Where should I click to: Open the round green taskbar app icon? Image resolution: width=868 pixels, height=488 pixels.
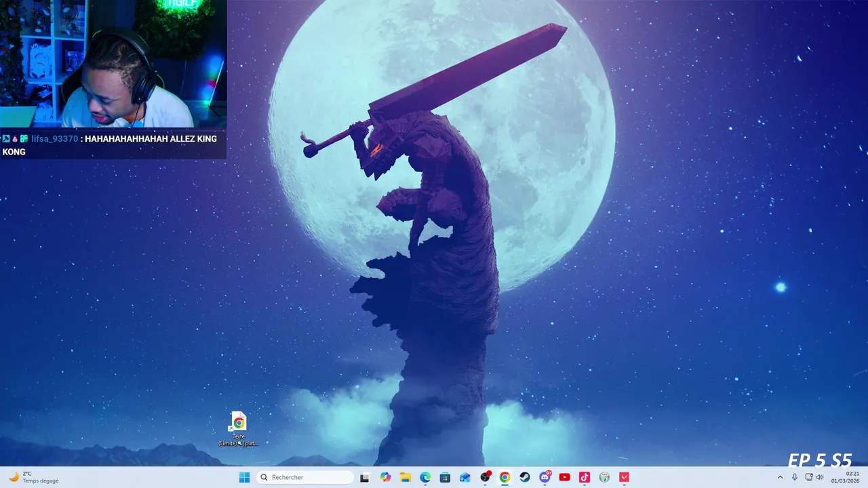(604, 477)
